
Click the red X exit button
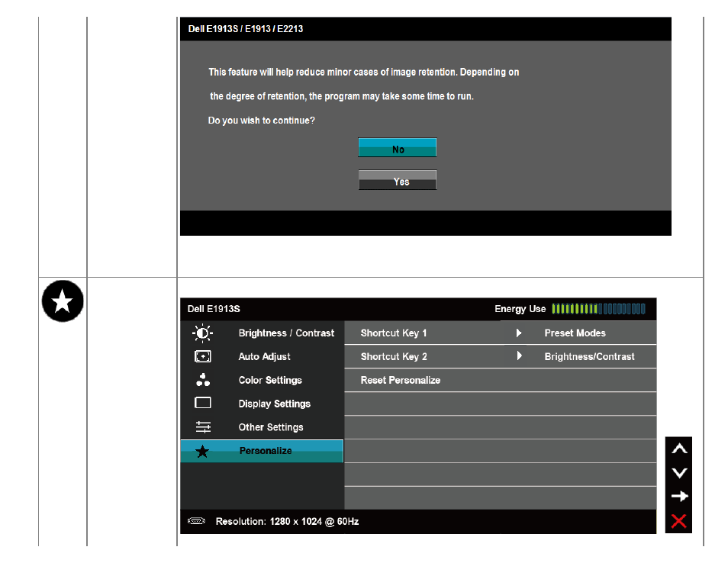(679, 521)
